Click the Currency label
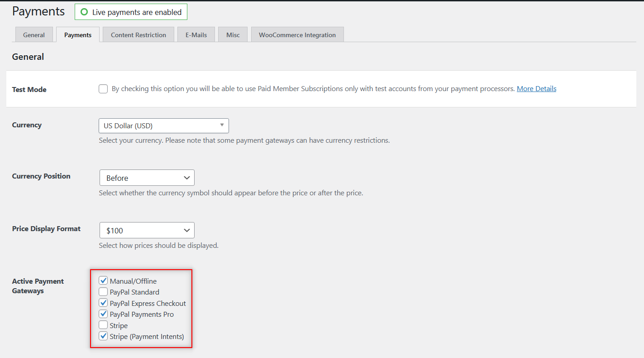 27,125
